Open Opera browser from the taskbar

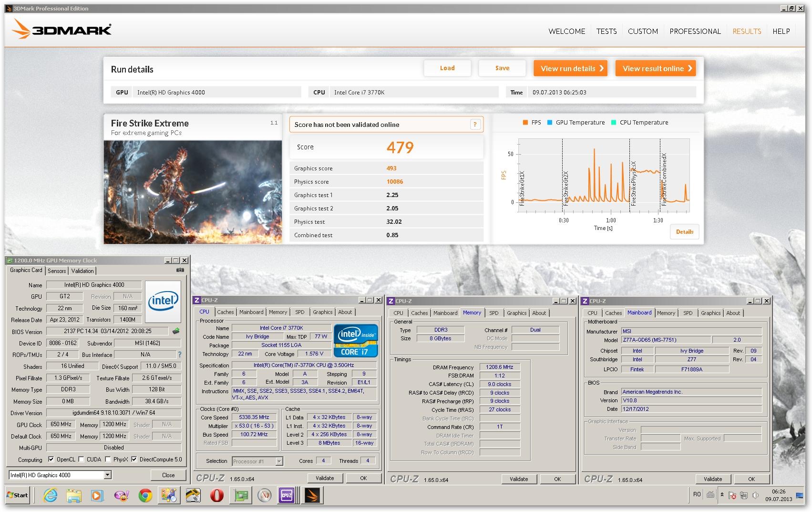pyautogui.click(x=216, y=495)
